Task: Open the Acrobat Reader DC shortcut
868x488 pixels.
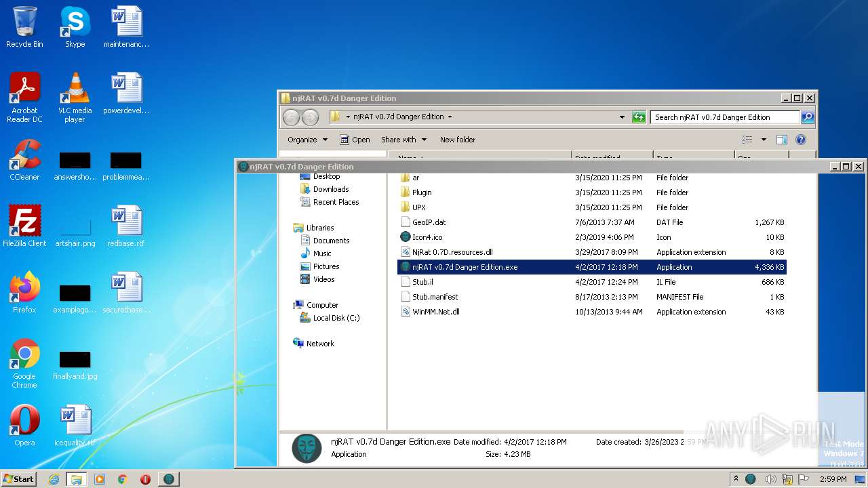Action: click(x=24, y=98)
